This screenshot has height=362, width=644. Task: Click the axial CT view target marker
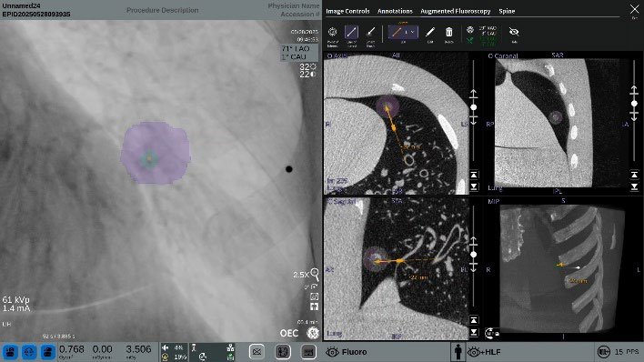pyautogui.click(x=387, y=106)
